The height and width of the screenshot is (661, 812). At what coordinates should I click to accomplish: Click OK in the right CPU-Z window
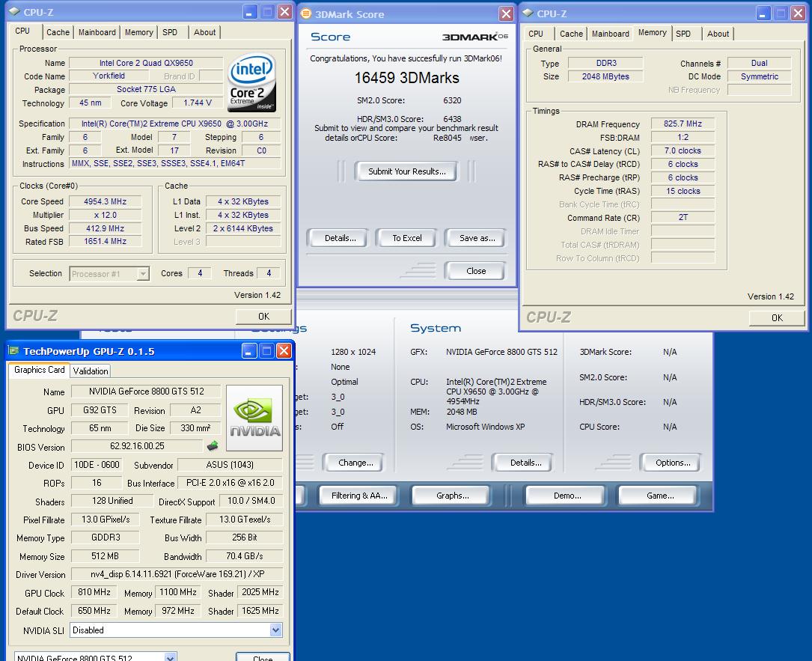778,317
